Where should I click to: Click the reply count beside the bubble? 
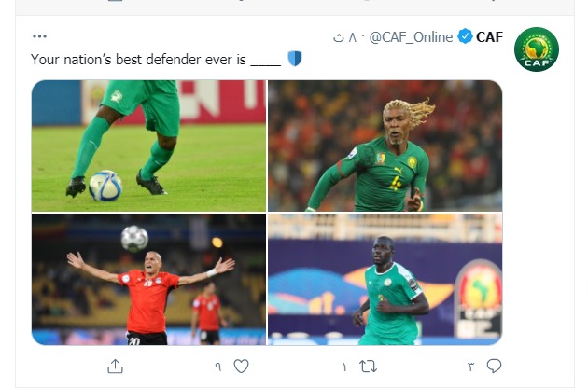click(470, 367)
